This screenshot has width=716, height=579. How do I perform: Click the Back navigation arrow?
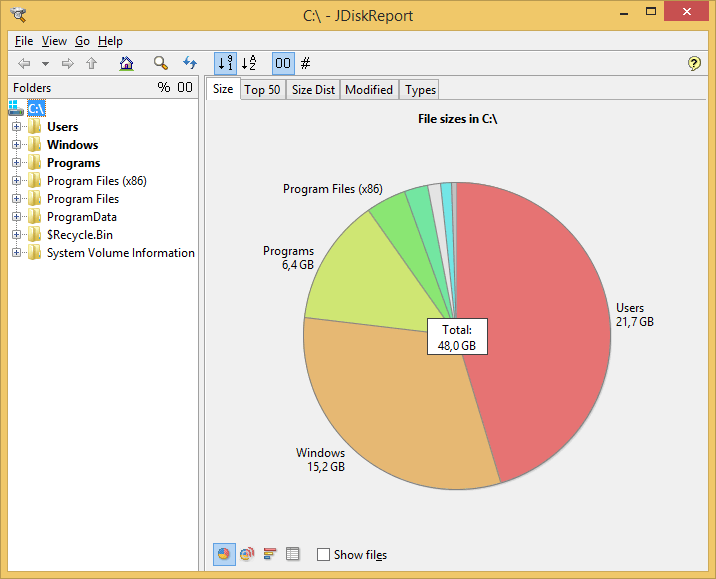[x=24, y=63]
